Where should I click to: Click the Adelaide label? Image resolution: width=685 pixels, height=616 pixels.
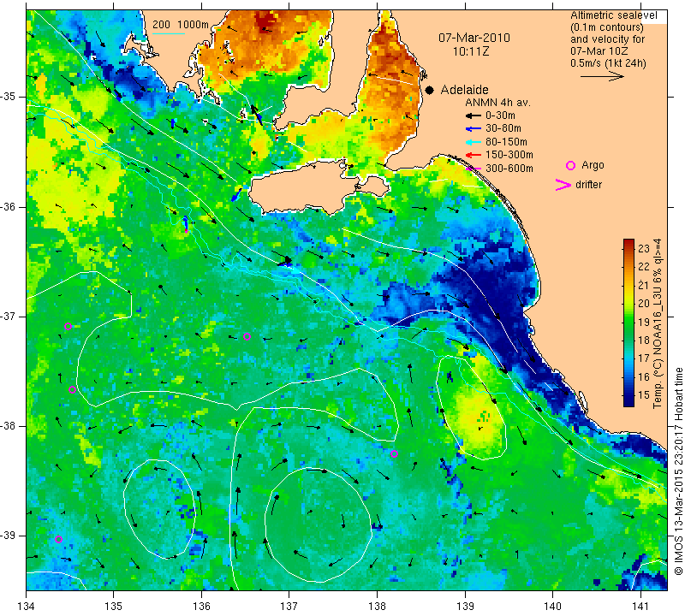464,90
